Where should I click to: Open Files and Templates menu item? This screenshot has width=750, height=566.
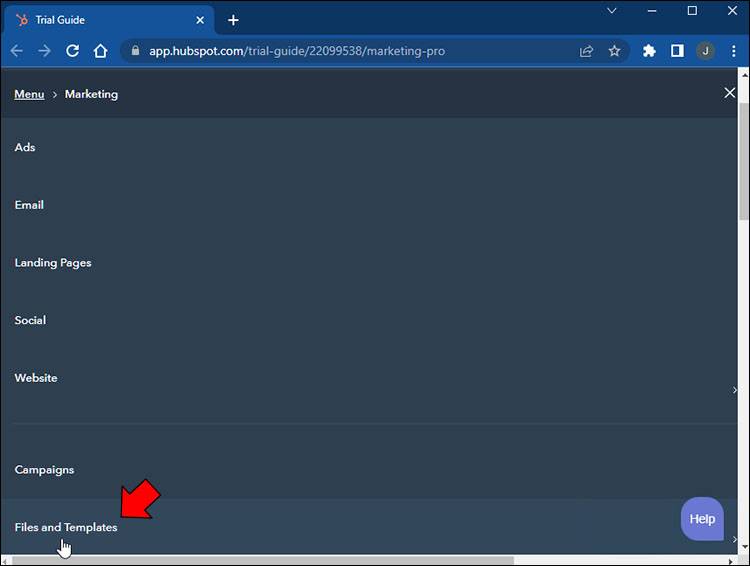click(x=66, y=527)
